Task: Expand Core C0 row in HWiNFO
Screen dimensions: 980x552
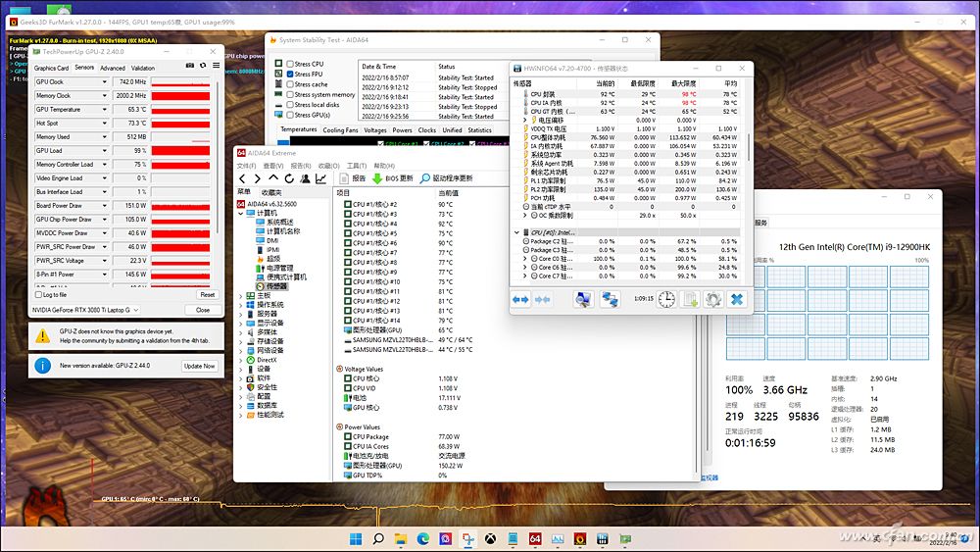Action: pos(525,259)
